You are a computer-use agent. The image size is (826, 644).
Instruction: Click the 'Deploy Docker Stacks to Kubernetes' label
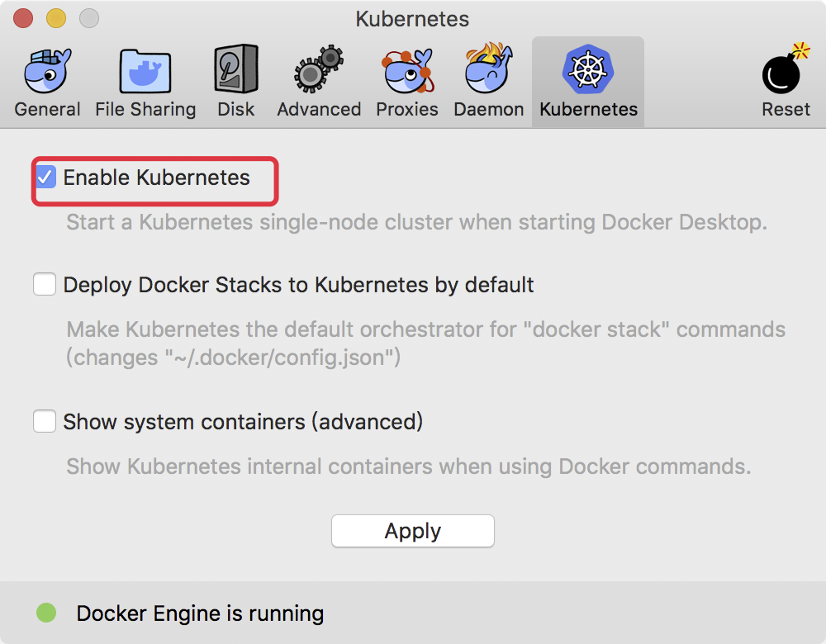coord(299,285)
